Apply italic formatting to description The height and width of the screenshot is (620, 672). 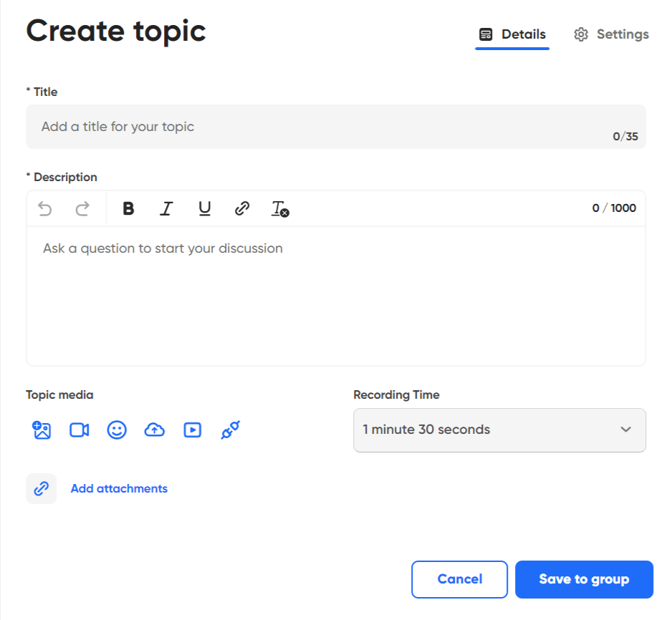[166, 208]
